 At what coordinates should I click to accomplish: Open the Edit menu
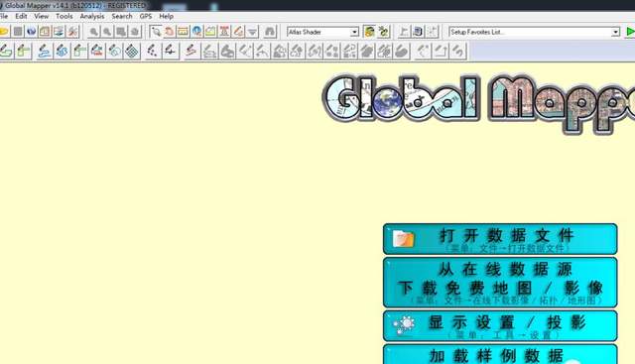click(x=21, y=16)
